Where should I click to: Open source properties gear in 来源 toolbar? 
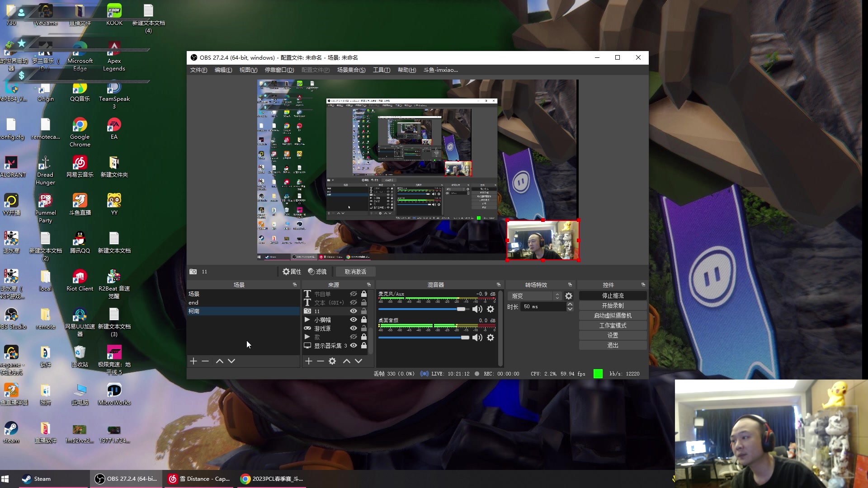pyautogui.click(x=332, y=361)
